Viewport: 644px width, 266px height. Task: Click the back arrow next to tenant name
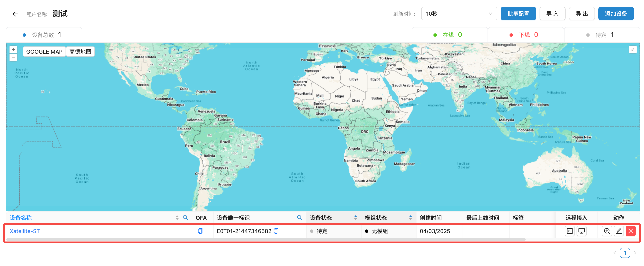pyautogui.click(x=15, y=14)
